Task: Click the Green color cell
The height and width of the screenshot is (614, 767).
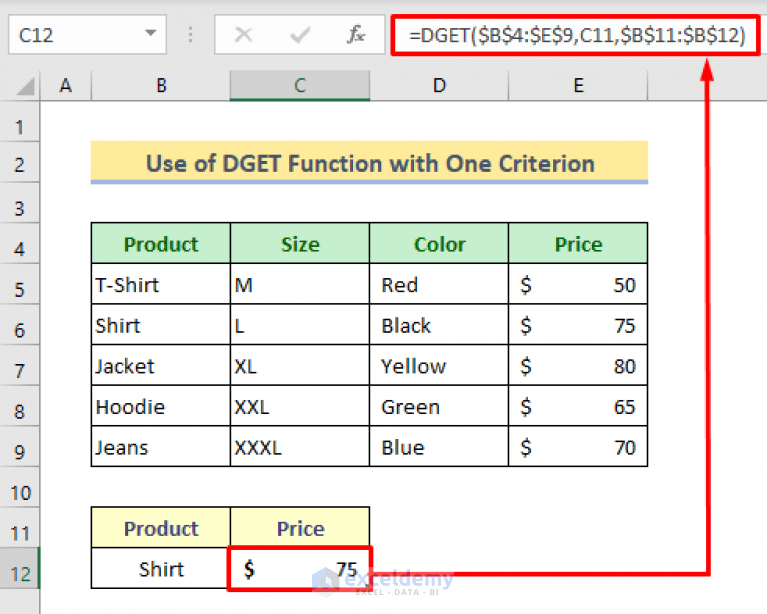Action: 439,406
